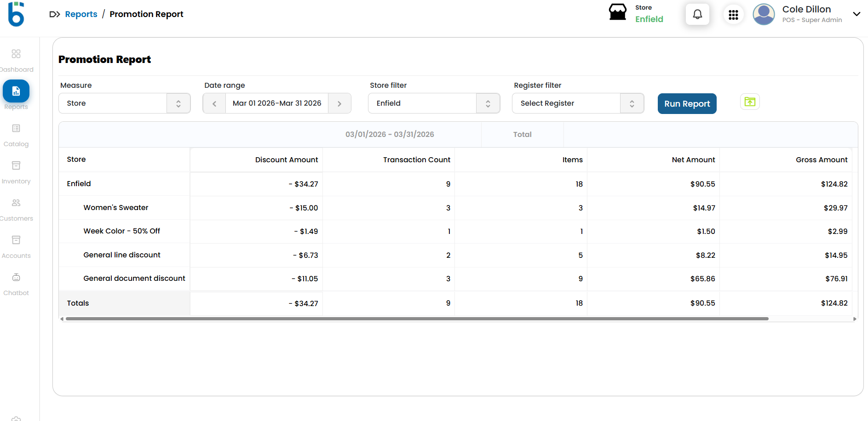Screen dimensions: 868x421
Task: Open the Accounts sidebar icon
Action: (x=16, y=240)
